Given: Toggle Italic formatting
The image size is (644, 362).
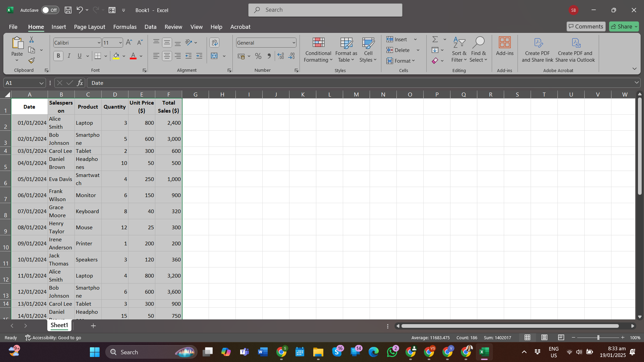Looking at the screenshot, I should (x=69, y=56).
